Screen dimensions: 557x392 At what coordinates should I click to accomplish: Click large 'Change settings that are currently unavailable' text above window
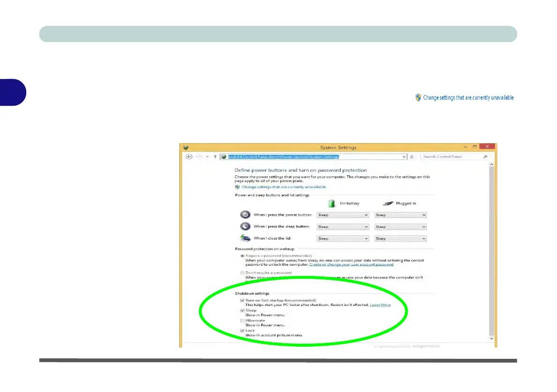(x=468, y=98)
